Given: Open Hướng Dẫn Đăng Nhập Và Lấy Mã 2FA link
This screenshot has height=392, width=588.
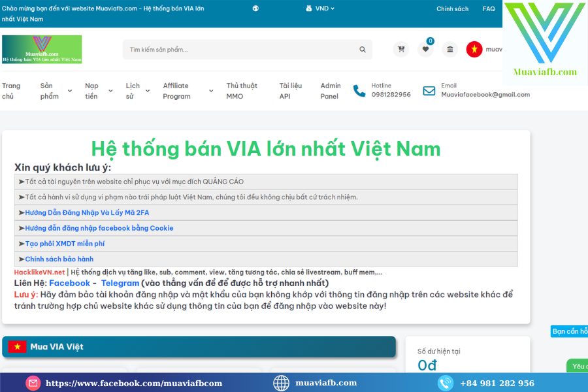Looking at the screenshot, I should click(x=87, y=213).
